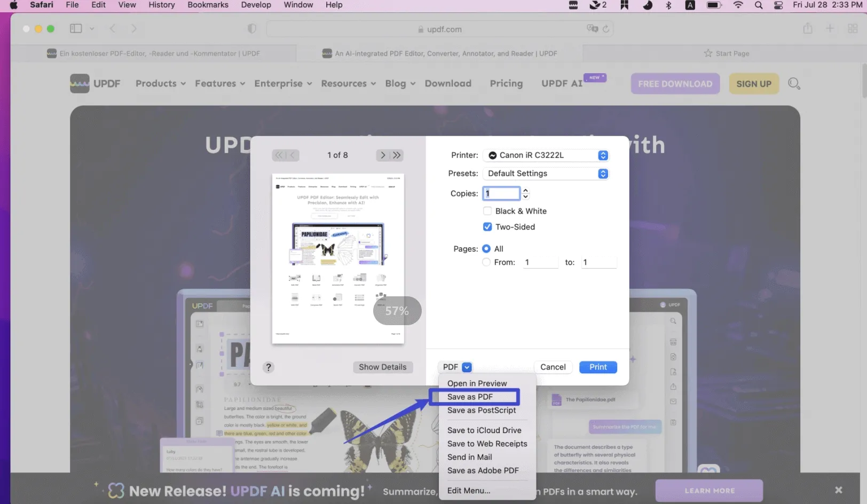Click the FREE DOWNLOAD button
Viewport: 867px width, 504px height.
[675, 84]
